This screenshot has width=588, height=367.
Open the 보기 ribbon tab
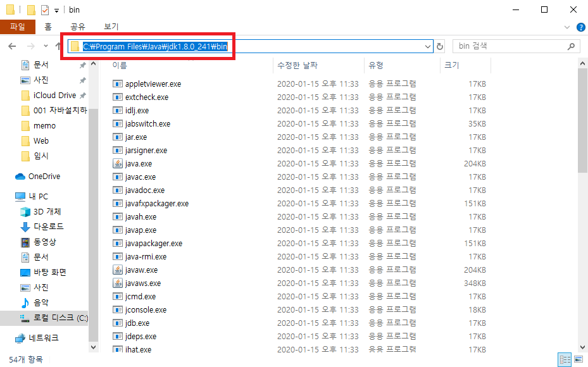(x=111, y=27)
